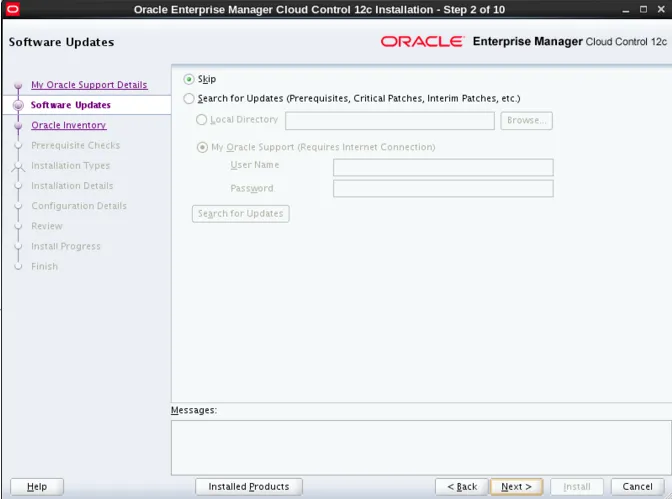672x499 pixels.
Task: Click the Oracle Inventory step bullet icon
Action: click(18, 125)
